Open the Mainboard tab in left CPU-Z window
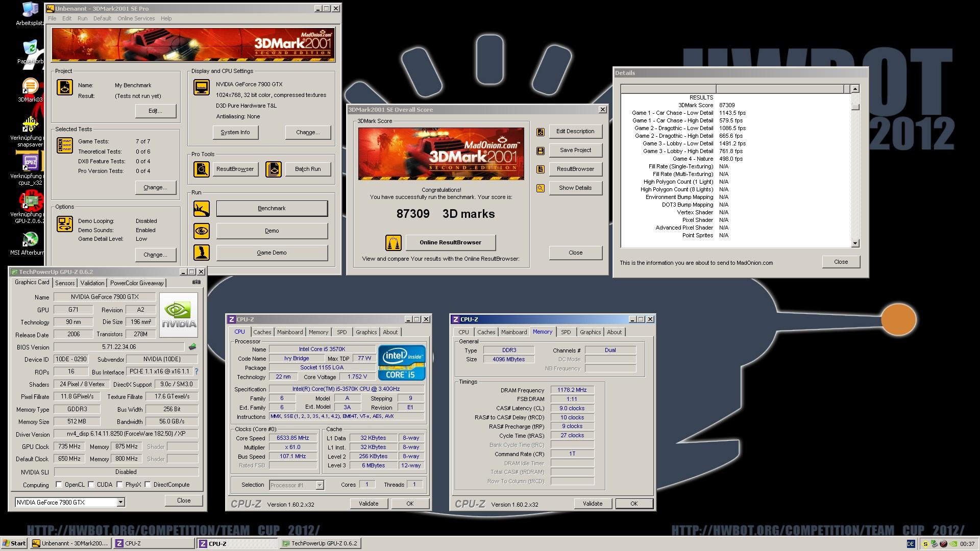 (x=290, y=332)
